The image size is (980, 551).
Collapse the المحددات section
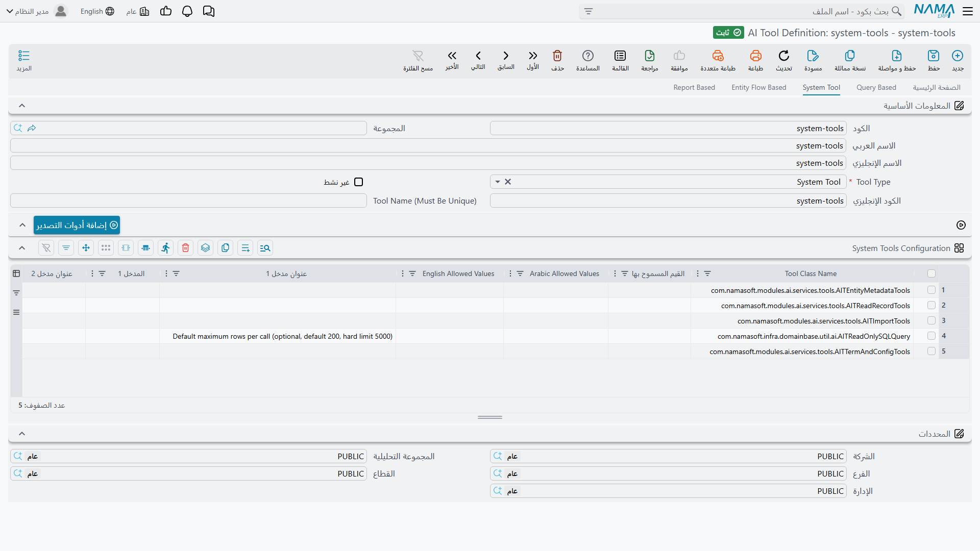pos(22,434)
